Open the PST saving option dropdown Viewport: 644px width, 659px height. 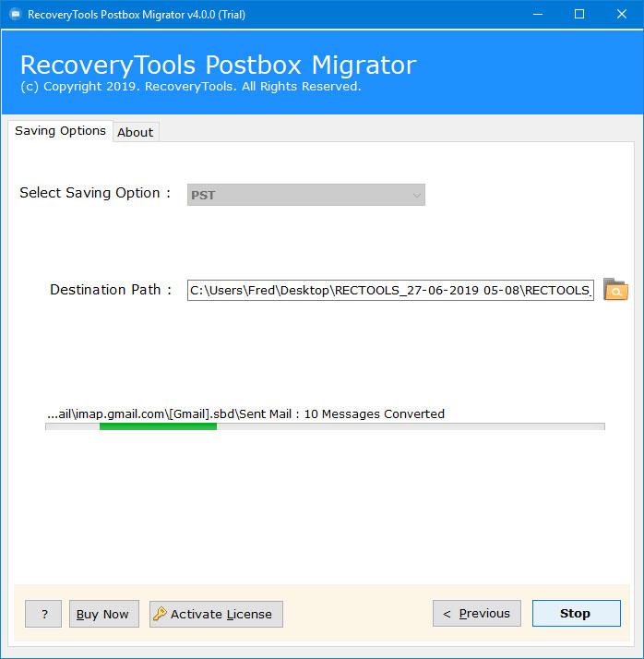(305, 195)
